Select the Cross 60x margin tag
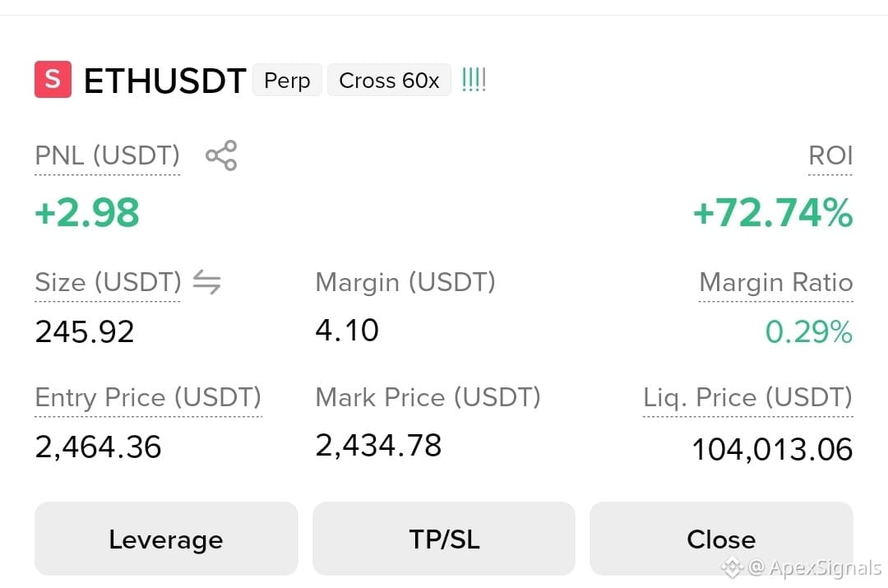 (x=389, y=80)
